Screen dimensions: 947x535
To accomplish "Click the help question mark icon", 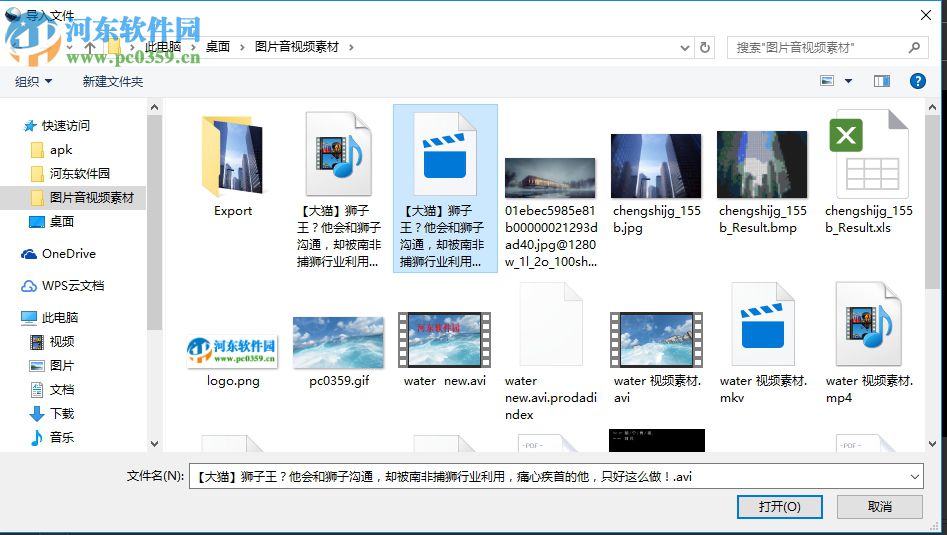I will (x=917, y=81).
